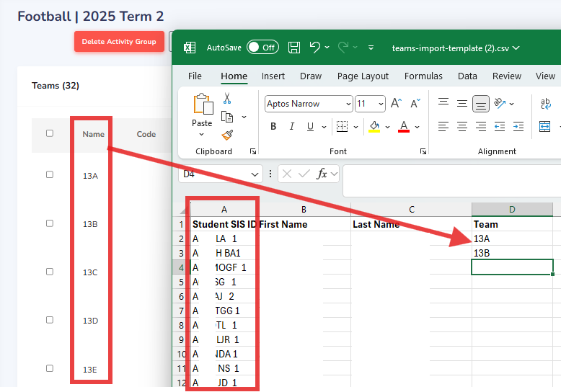Tick the checkbox for team 13A

50,174
